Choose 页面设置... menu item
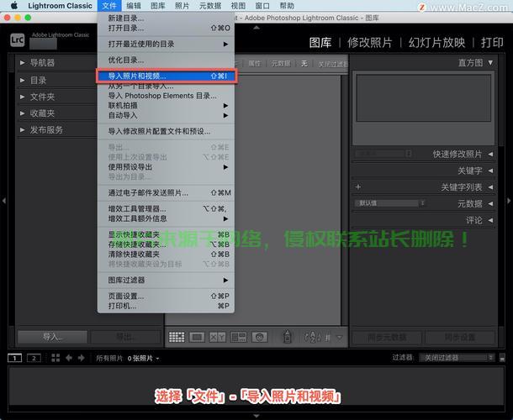513x420 pixels. pyautogui.click(x=167, y=297)
